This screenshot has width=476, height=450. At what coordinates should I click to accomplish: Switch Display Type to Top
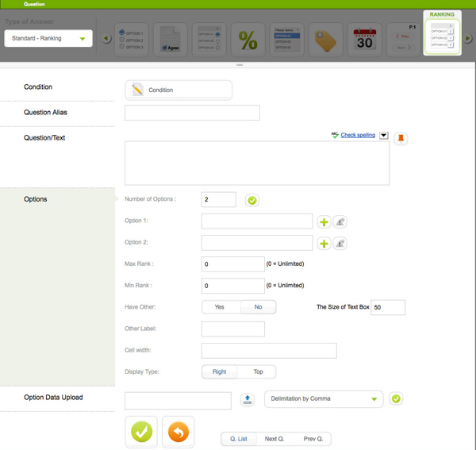(x=258, y=371)
